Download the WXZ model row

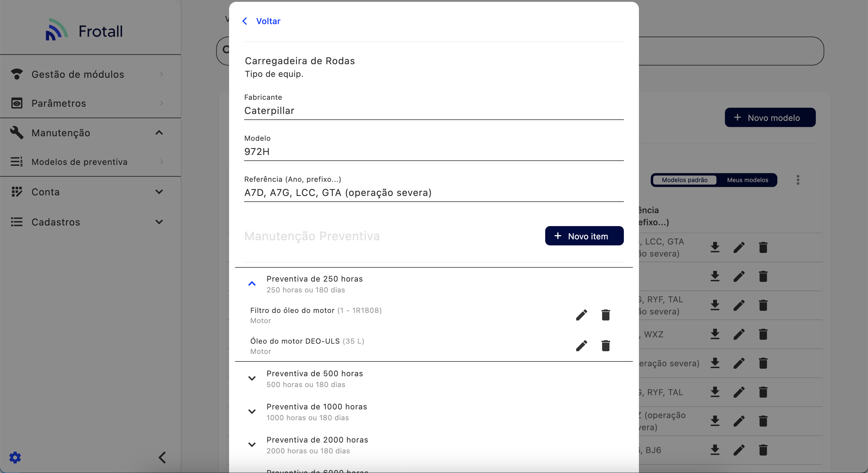pos(715,334)
